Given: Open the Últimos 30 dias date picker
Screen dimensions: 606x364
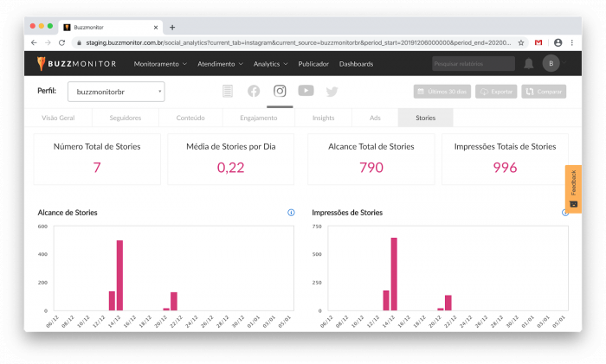Looking at the screenshot, I should tap(442, 92).
